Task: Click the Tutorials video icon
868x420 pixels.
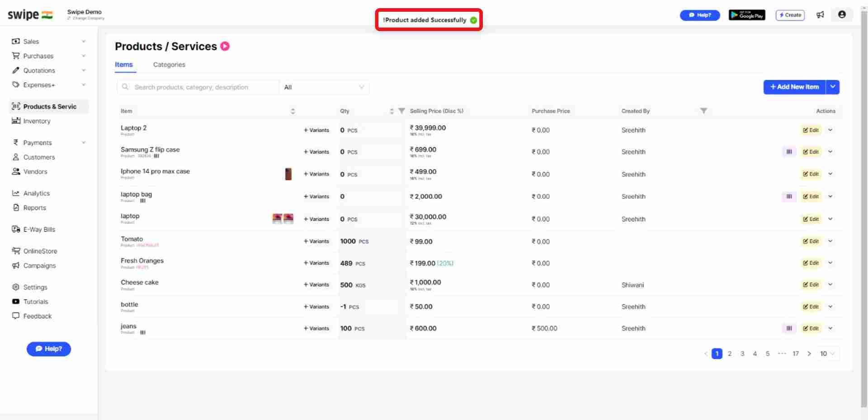Action: click(x=16, y=302)
